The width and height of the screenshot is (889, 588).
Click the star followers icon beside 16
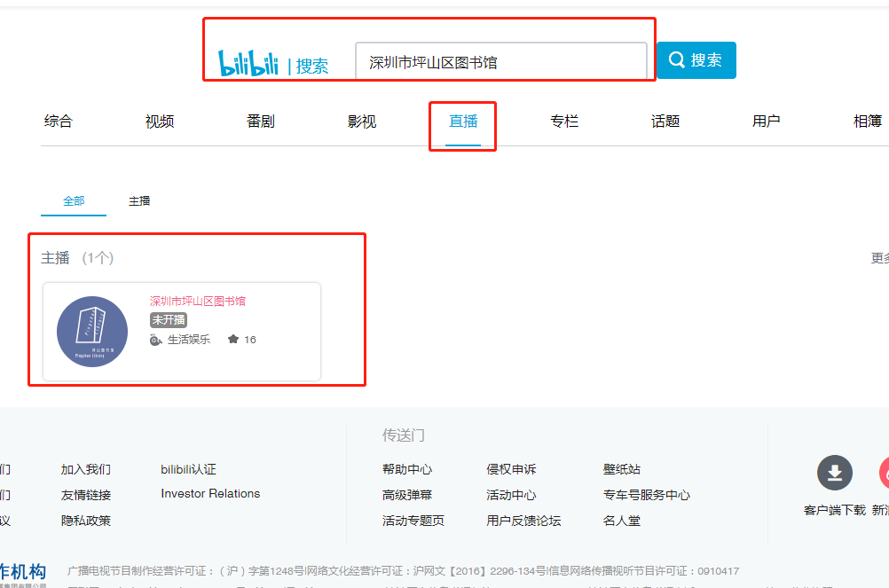[x=233, y=340]
